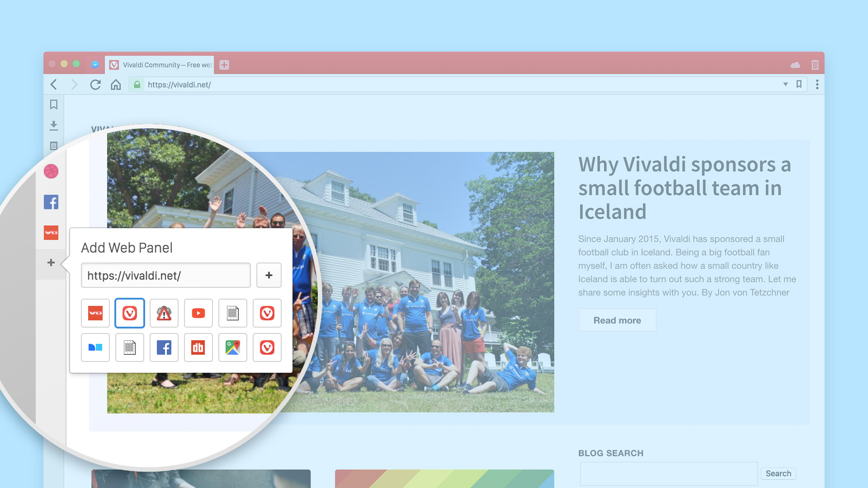Click the Vivaldi bookmark panel icon
868x488 pixels.
pyautogui.click(x=53, y=104)
